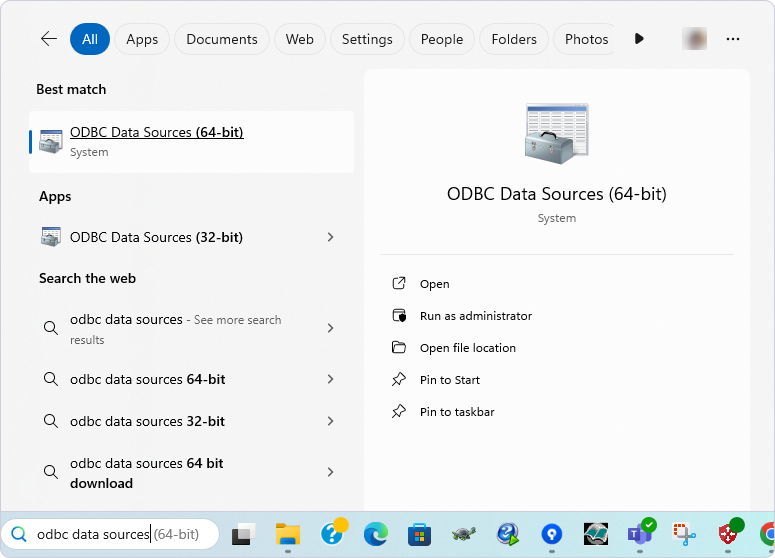Switch to the Documents filter
775x558 pixels.
click(x=222, y=39)
